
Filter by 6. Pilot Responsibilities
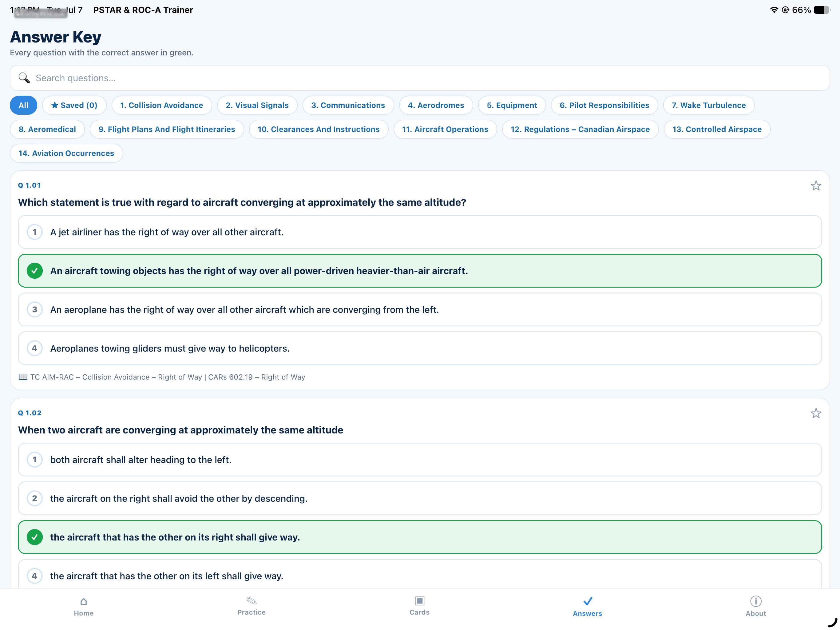(x=604, y=105)
